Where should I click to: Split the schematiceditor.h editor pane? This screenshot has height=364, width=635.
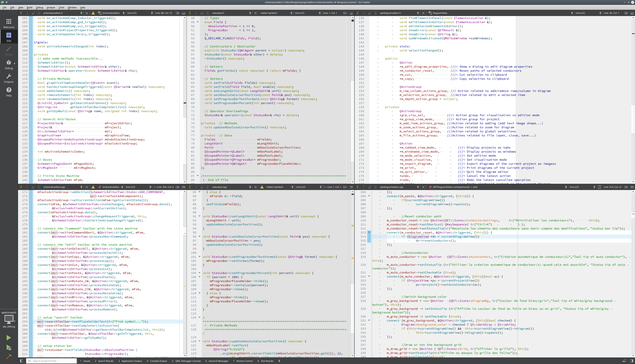pos(177,13)
